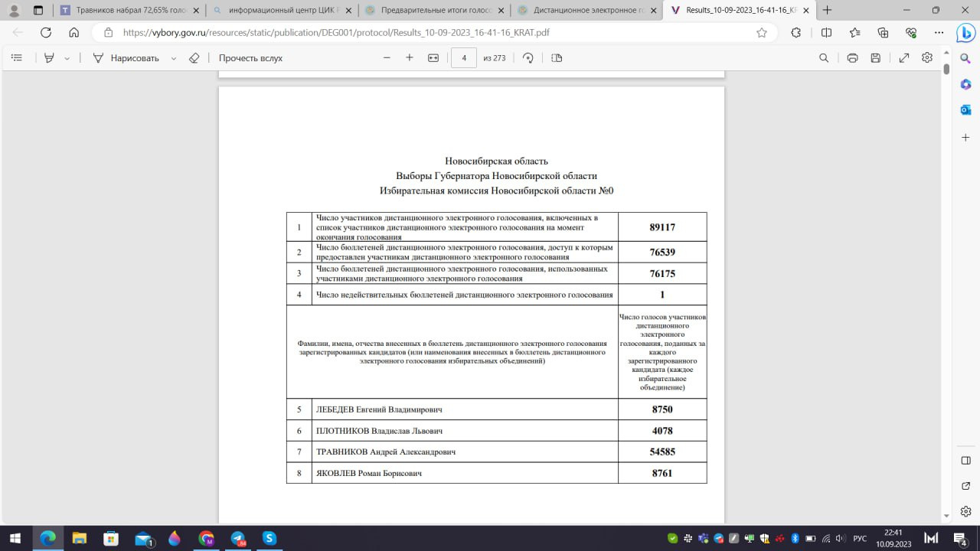Add page to favorites with star icon
The image size is (980, 551).
click(762, 33)
